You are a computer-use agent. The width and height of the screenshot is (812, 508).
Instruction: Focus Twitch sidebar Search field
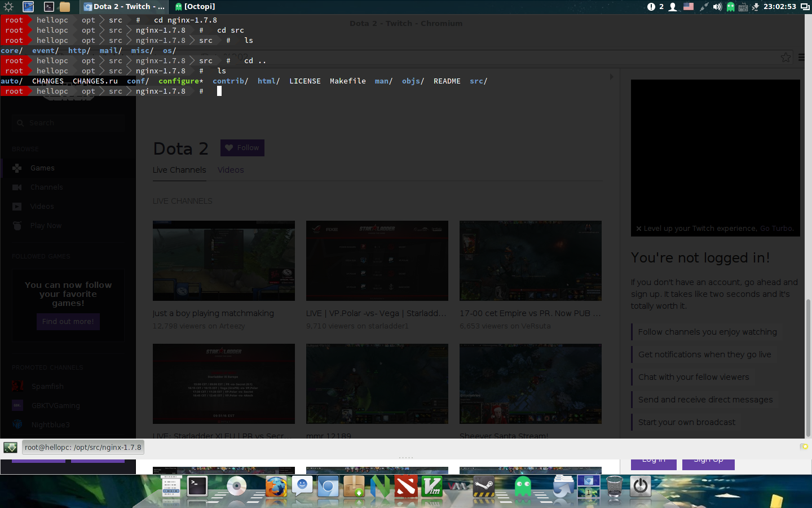[68, 122]
